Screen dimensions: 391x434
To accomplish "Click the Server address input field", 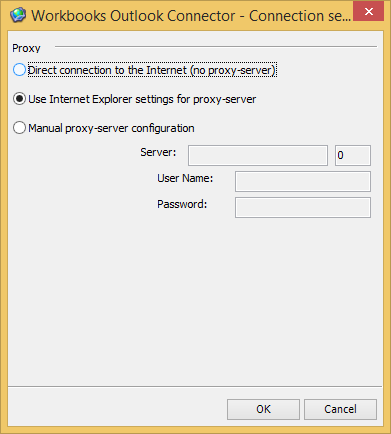I will pos(258,155).
